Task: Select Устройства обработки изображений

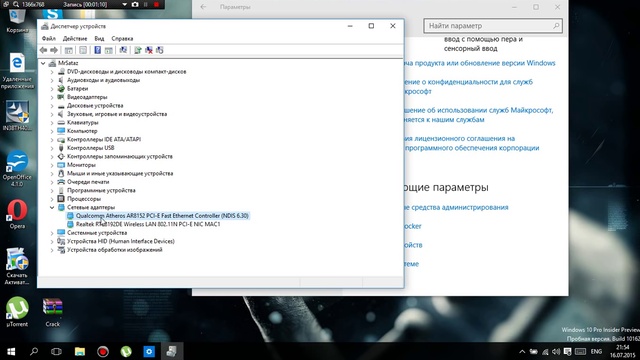Action: tap(115, 250)
